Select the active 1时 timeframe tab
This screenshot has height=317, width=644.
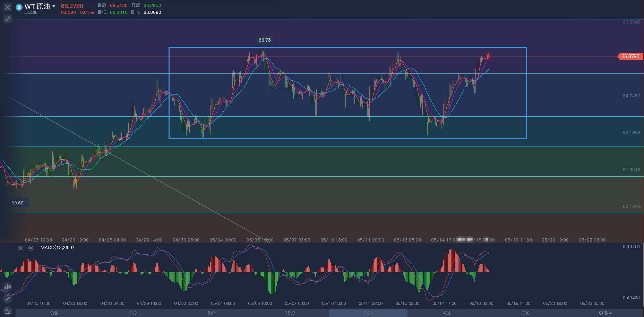(368, 313)
